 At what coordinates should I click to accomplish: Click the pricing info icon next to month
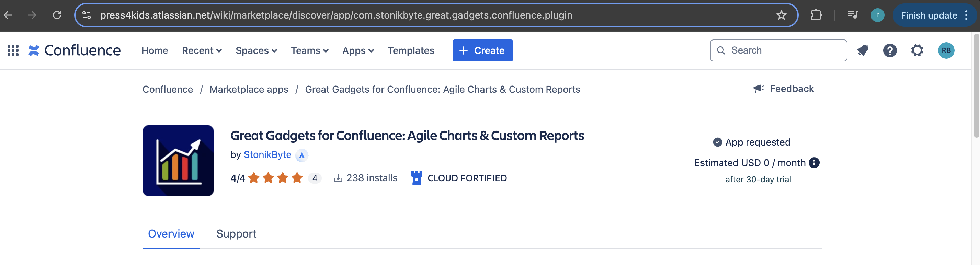pos(814,163)
